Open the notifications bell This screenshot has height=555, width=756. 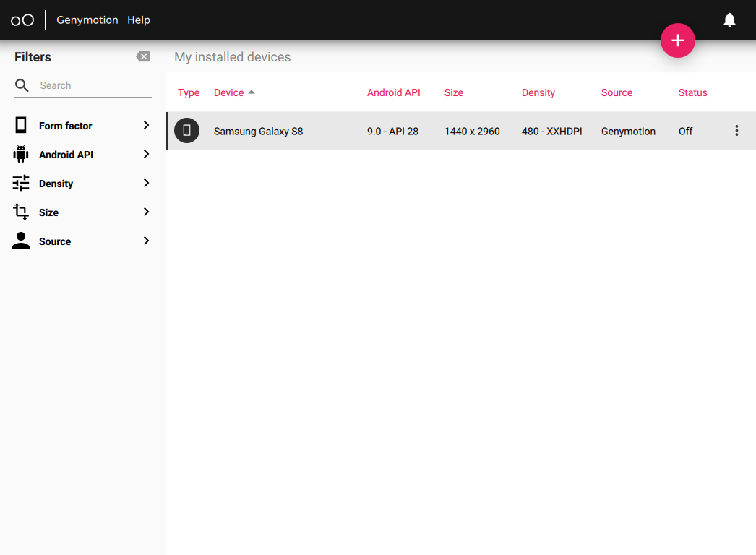(729, 20)
